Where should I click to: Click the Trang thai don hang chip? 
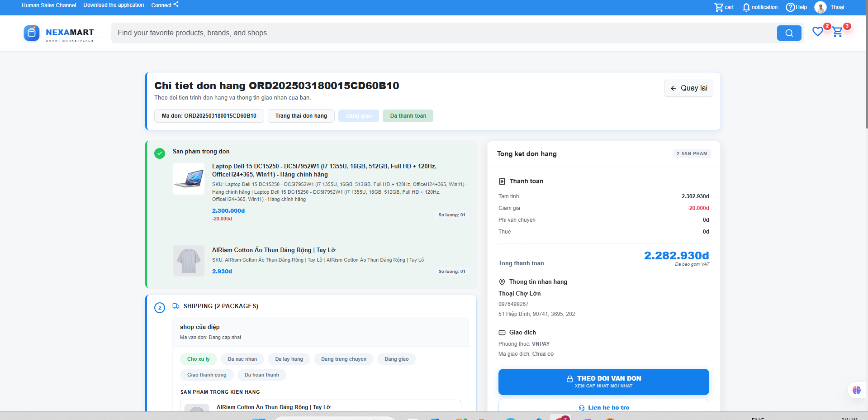[x=301, y=116]
